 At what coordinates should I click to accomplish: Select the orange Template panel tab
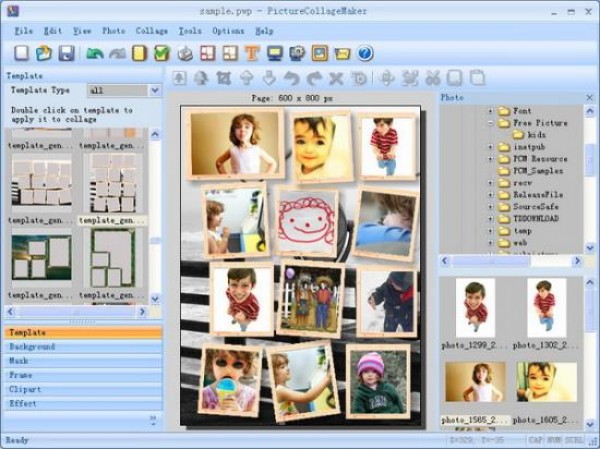pos(83,332)
